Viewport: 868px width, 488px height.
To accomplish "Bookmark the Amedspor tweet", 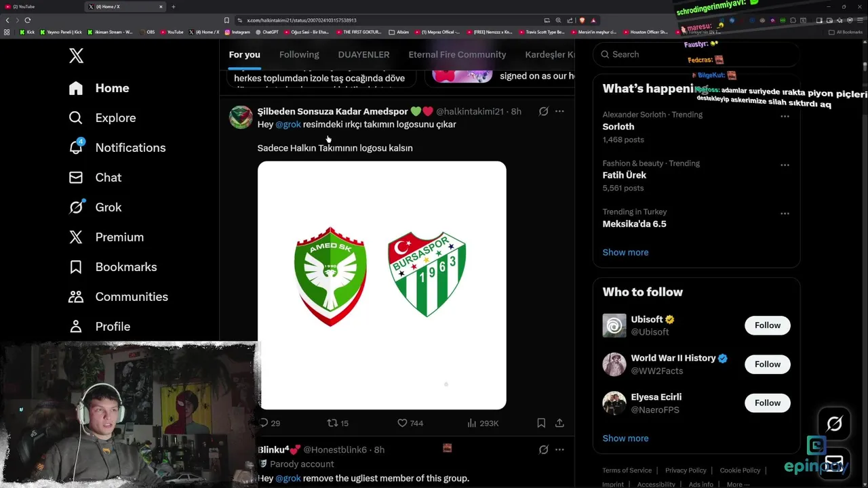I will (541, 423).
